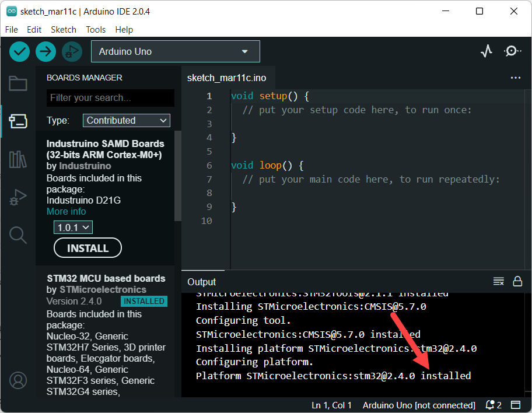Open the Help menu
The image size is (532, 413).
124,30
